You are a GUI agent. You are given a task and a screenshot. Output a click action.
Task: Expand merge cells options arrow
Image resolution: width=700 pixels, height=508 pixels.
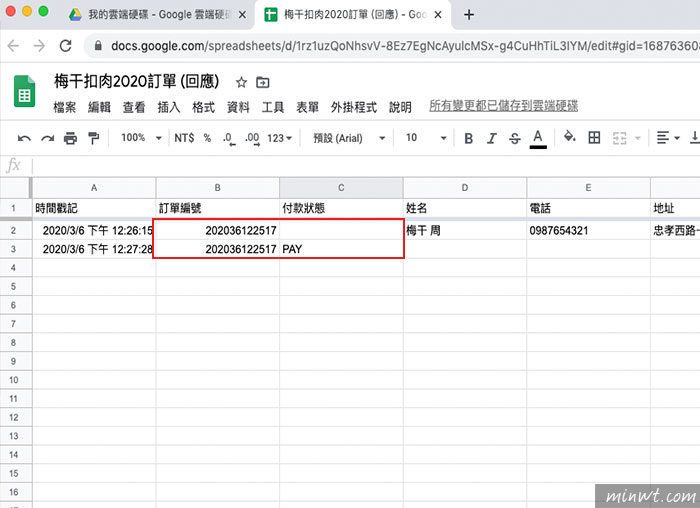tap(638, 138)
